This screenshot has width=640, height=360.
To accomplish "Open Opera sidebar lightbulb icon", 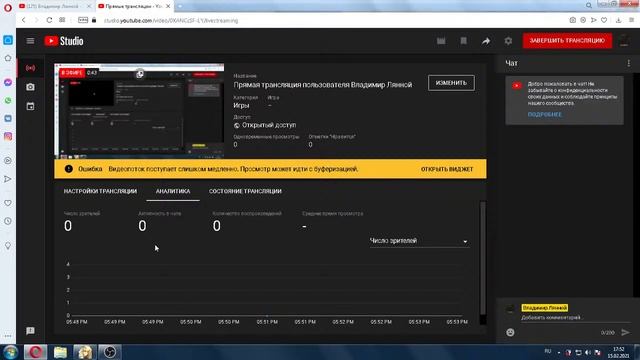I will [x=8, y=246].
